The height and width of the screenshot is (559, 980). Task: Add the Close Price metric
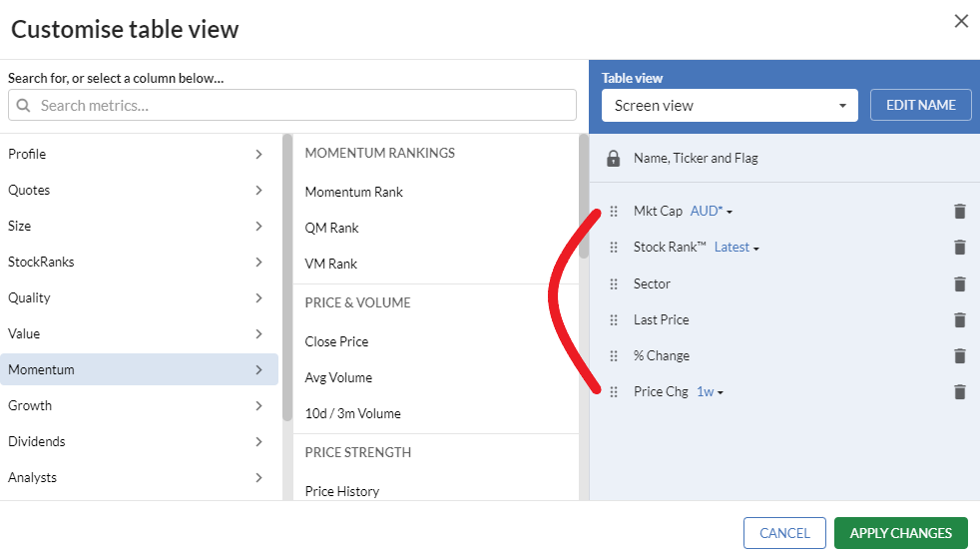(337, 342)
